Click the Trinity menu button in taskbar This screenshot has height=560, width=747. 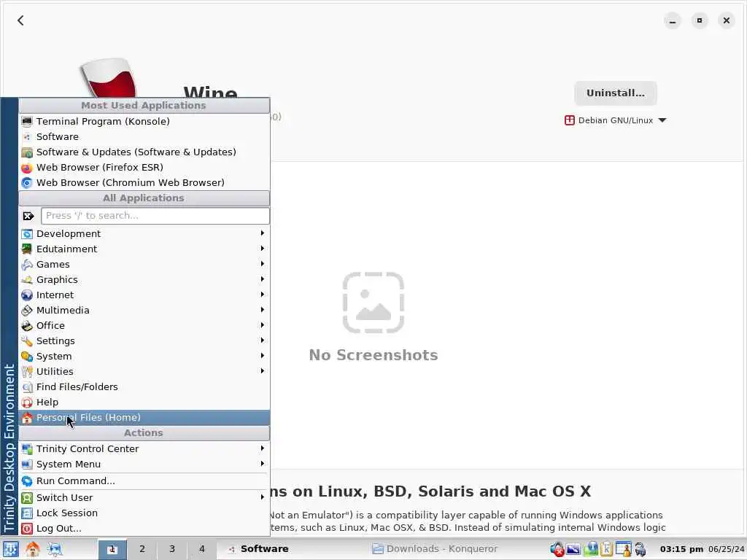click(10, 549)
